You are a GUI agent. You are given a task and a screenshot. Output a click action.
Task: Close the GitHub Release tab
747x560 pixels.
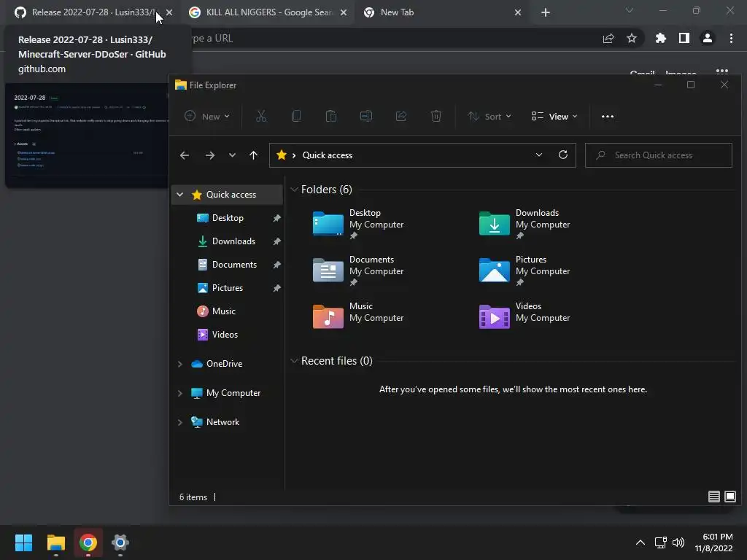click(169, 12)
